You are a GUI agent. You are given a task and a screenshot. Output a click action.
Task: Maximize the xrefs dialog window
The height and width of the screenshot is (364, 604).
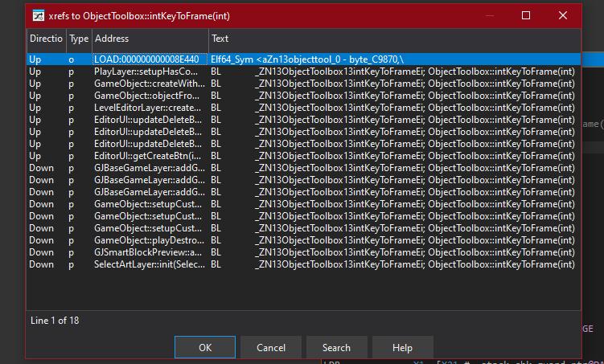[x=526, y=15]
